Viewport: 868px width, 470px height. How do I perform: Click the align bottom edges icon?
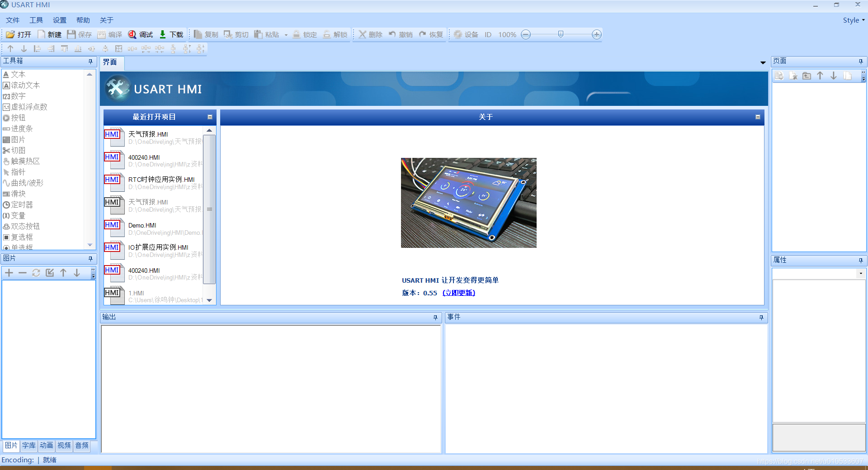78,49
